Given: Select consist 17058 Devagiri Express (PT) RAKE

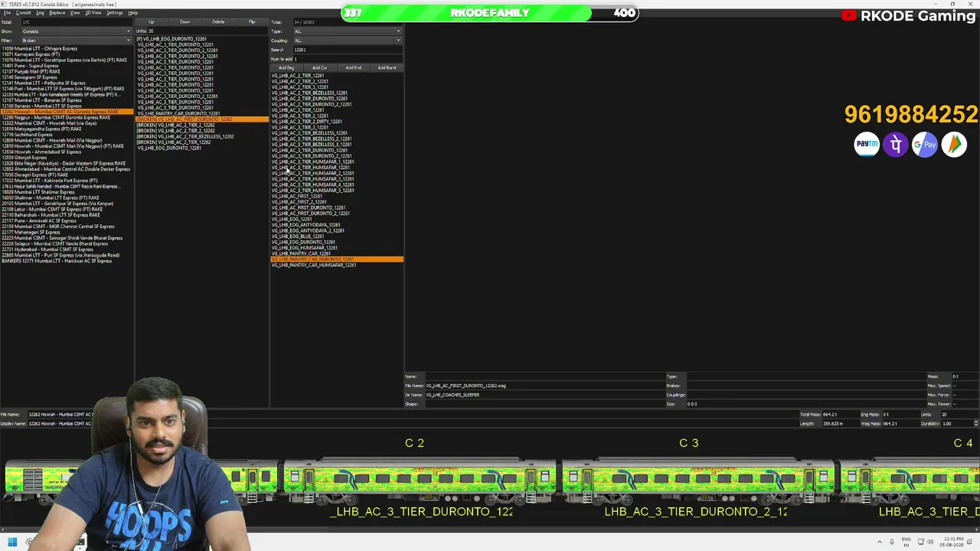Looking at the screenshot, I should [67, 175].
